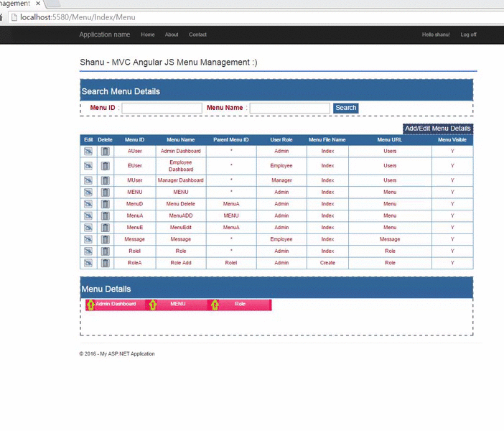Click the Search Menu Details heading
The width and height of the screenshot is (504, 431).
point(121,92)
